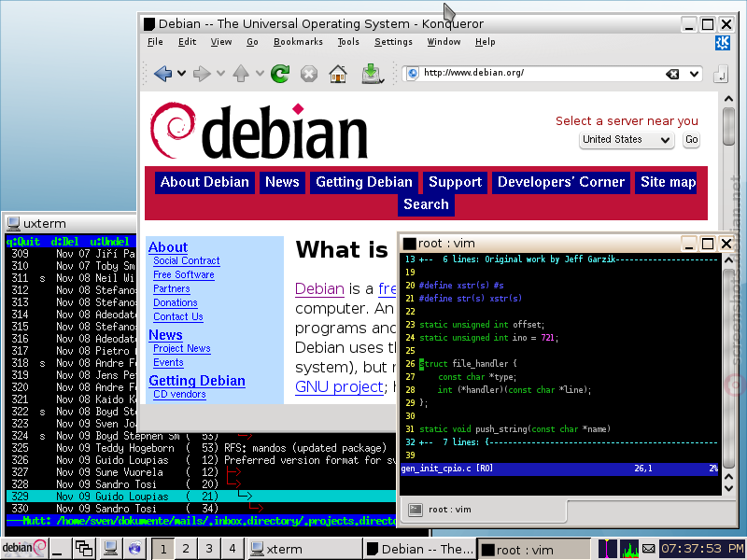Click the Back arrow in Konqueror toolbar

click(162, 74)
